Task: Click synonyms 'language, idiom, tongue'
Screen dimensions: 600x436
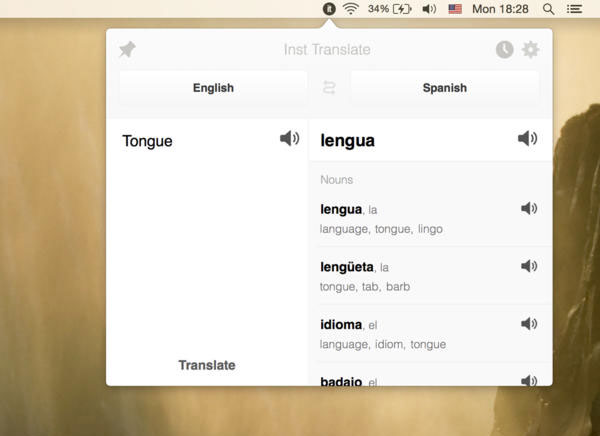Action: (383, 344)
